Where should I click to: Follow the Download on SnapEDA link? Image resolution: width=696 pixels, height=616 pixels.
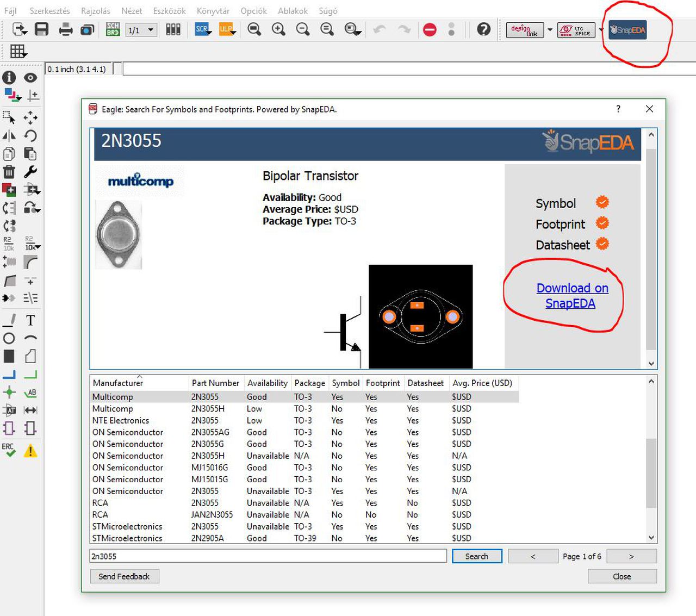pos(571,295)
